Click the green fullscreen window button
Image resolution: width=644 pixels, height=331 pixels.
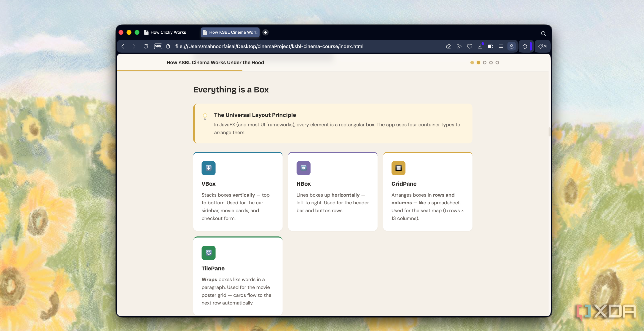137,32
